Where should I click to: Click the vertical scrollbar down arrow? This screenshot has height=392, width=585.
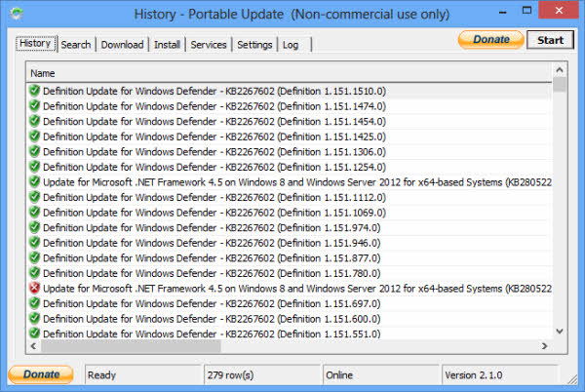[x=560, y=331]
